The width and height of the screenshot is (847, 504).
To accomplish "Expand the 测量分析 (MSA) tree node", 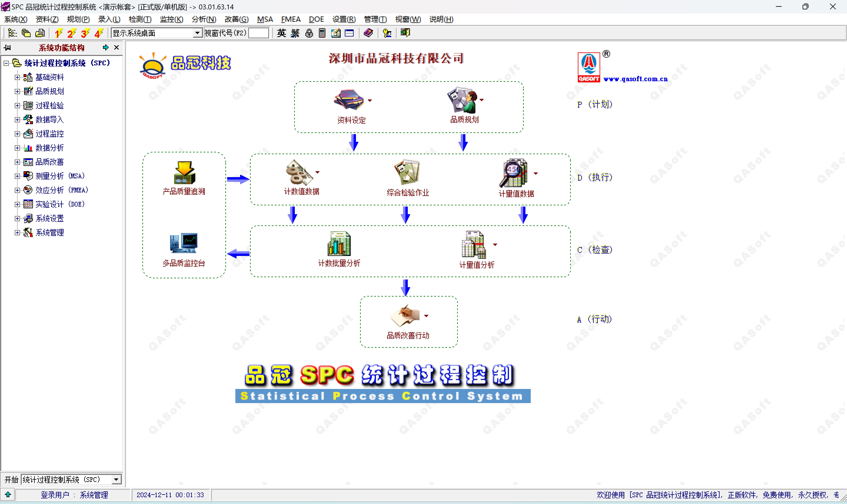I will click(17, 176).
